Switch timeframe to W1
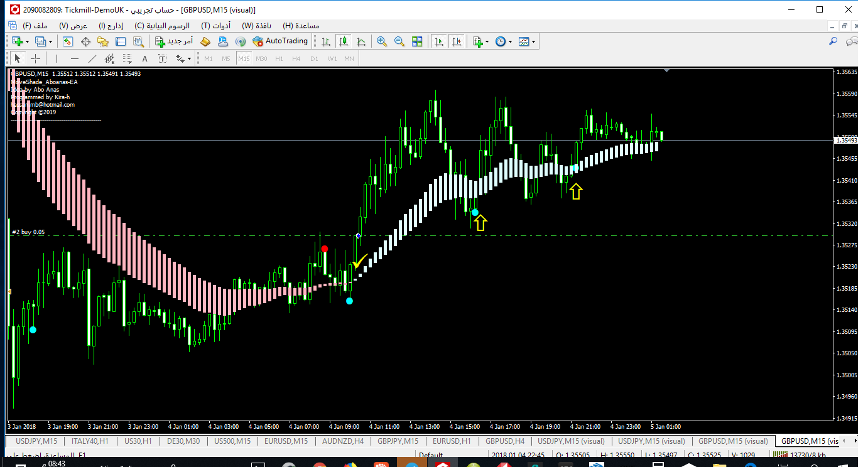This screenshot has height=467, width=868. pyautogui.click(x=332, y=58)
